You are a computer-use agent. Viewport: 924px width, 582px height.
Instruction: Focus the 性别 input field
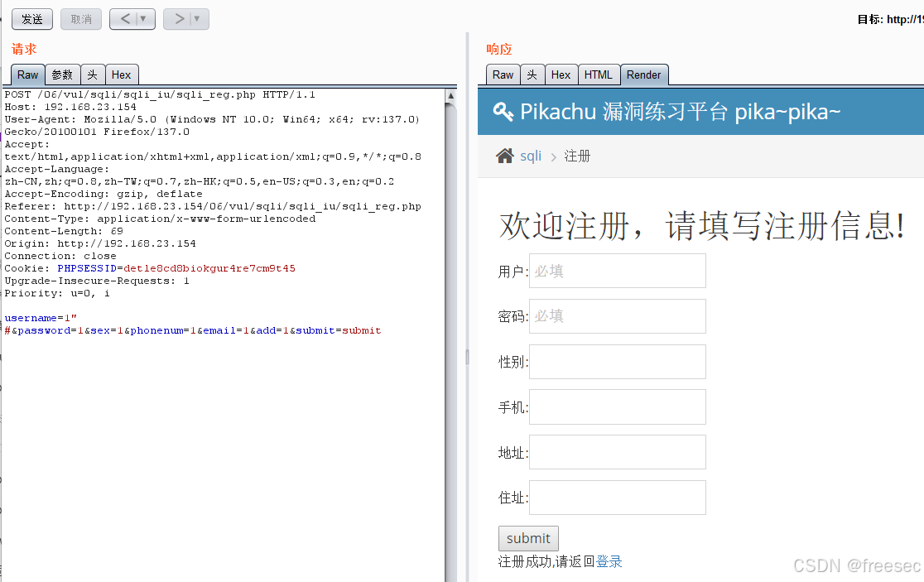pos(618,362)
